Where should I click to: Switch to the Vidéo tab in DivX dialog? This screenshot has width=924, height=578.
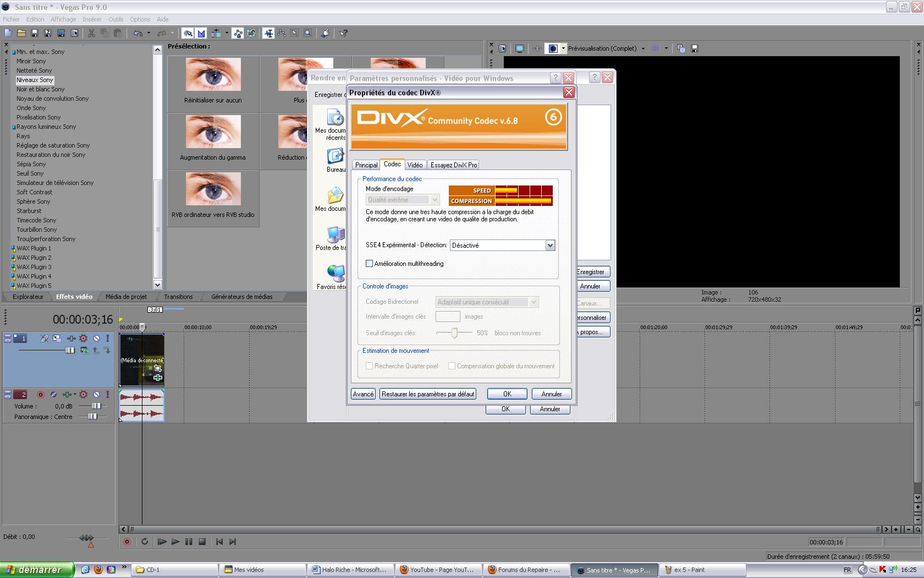[415, 165]
